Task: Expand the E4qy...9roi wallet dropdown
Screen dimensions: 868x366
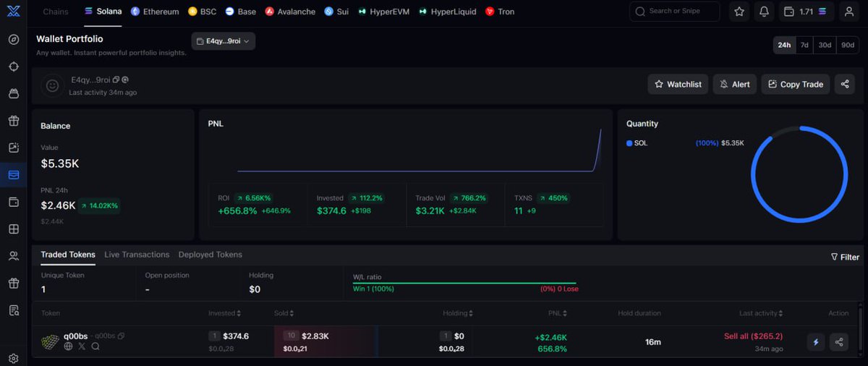Action: [x=224, y=41]
